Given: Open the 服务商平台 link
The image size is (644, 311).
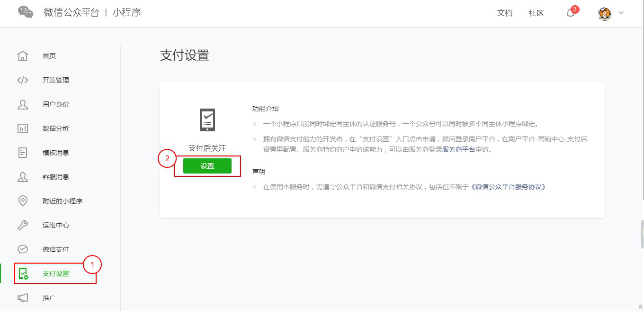Looking at the screenshot, I should (x=458, y=149).
